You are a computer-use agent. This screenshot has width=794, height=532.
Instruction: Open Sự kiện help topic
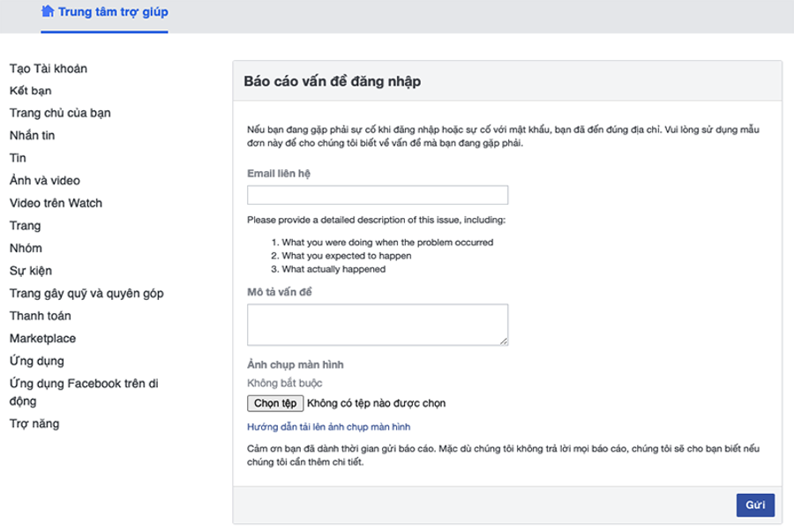coord(30,271)
